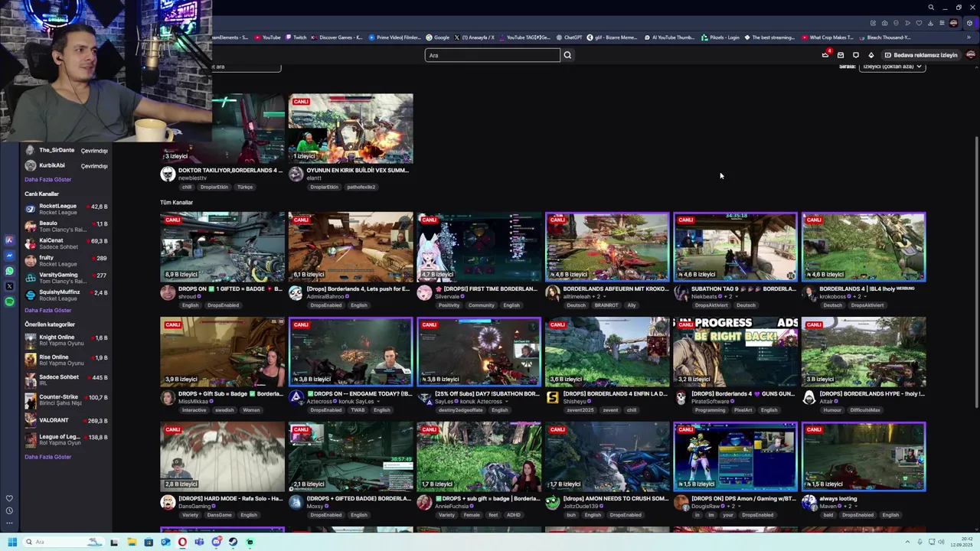Open the Opera sidebar Messenger icon
This screenshot has width=980, height=551.
(x=9, y=256)
